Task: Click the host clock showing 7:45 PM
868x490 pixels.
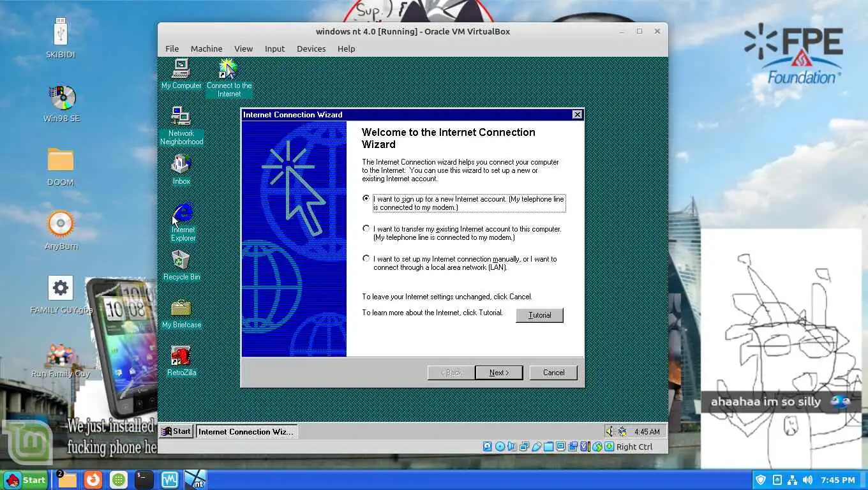Action: click(x=838, y=480)
